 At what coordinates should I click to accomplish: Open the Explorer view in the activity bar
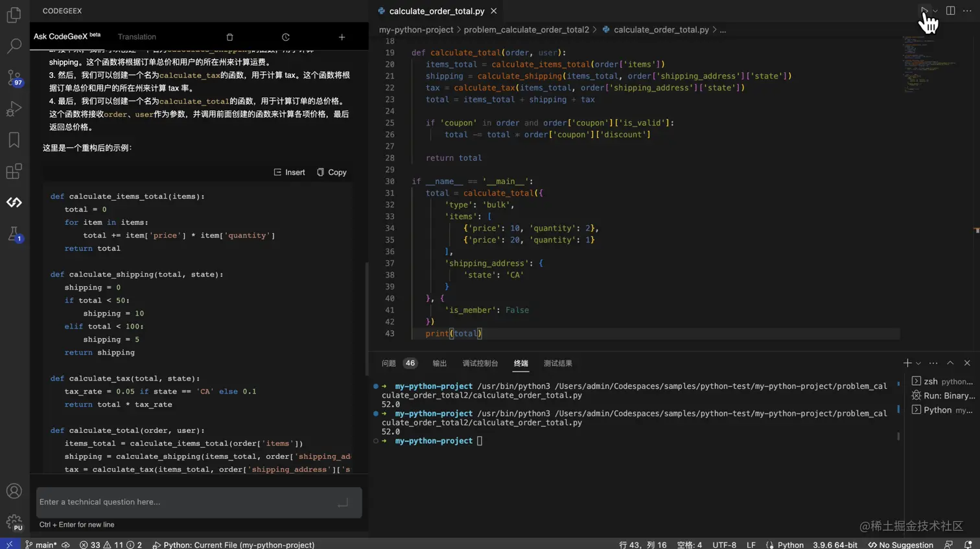pyautogui.click(x=14, y=14)
